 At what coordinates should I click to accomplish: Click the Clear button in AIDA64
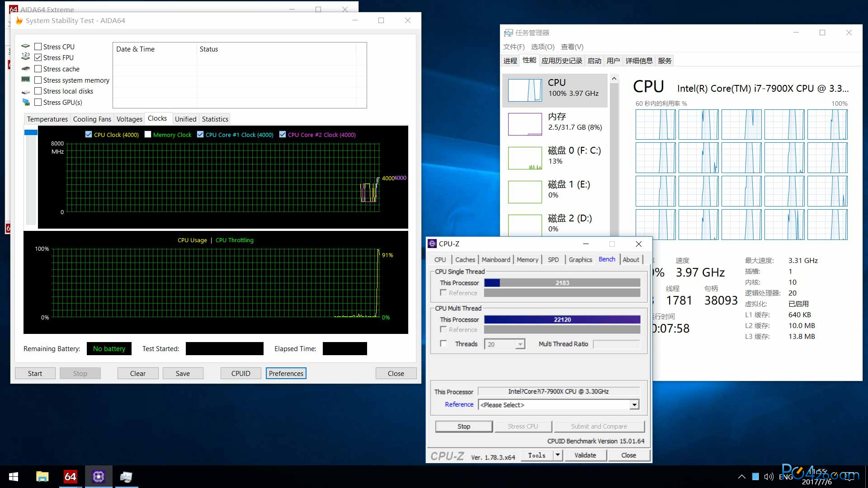(x=138, y=373)
